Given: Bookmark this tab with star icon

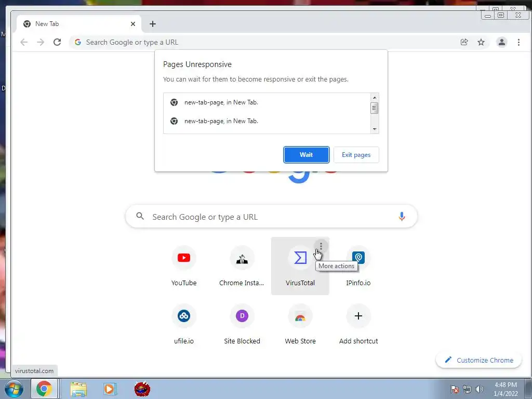Looking at the screenshot, I should pyautogui.click(x=481, y=42).
